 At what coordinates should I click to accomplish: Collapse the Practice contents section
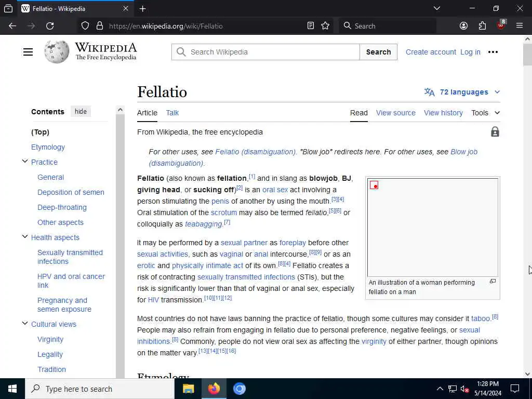coord(25,162)
